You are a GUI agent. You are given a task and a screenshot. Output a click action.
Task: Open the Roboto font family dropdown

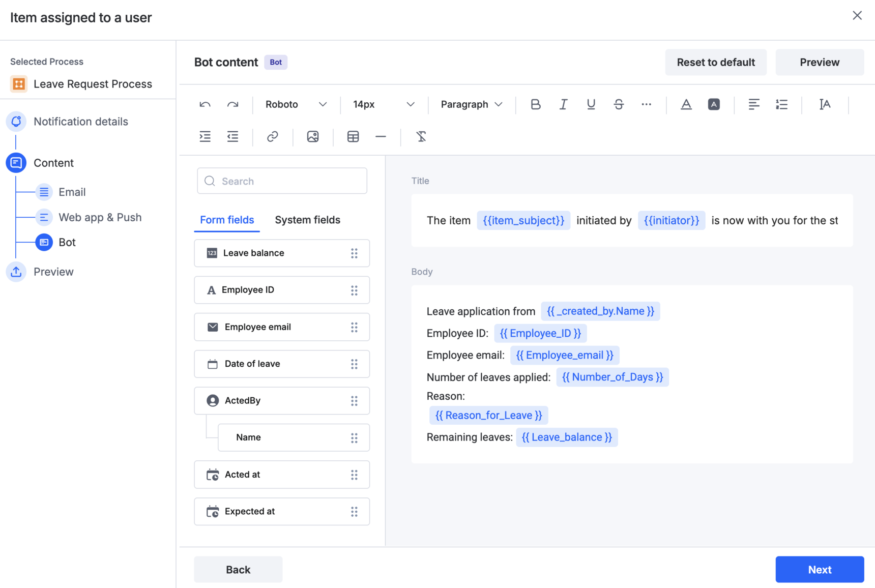tap(296, 104)
